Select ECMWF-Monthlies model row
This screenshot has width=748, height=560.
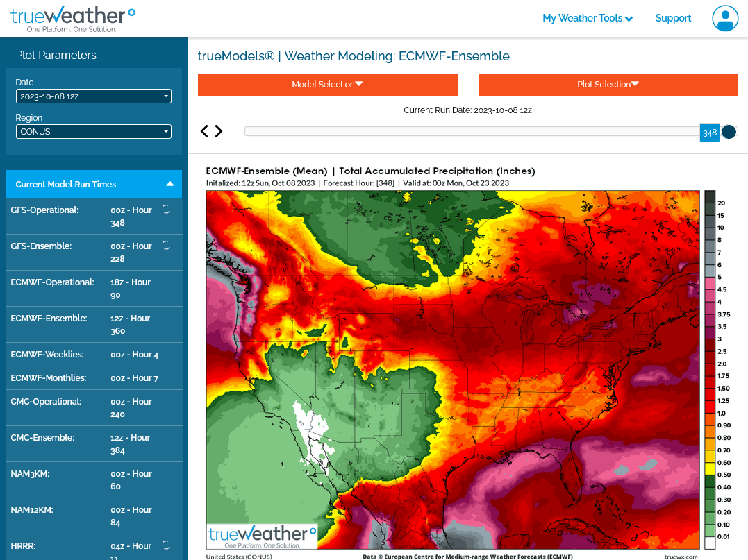click(x=94, y=378)
